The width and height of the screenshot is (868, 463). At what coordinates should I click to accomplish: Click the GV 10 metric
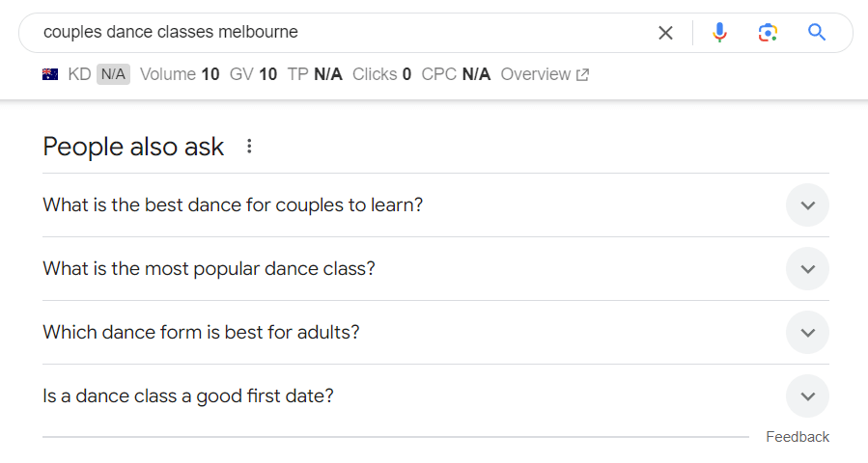click(x=253, y=74)
